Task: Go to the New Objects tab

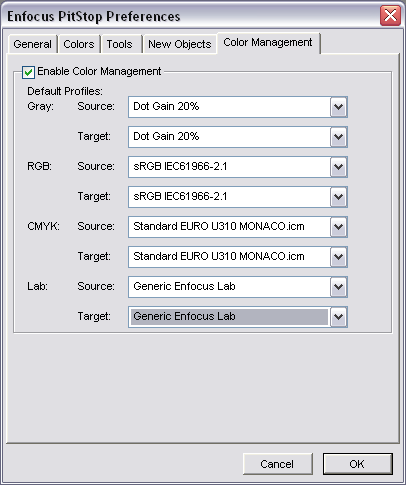Action: point(180,44)
